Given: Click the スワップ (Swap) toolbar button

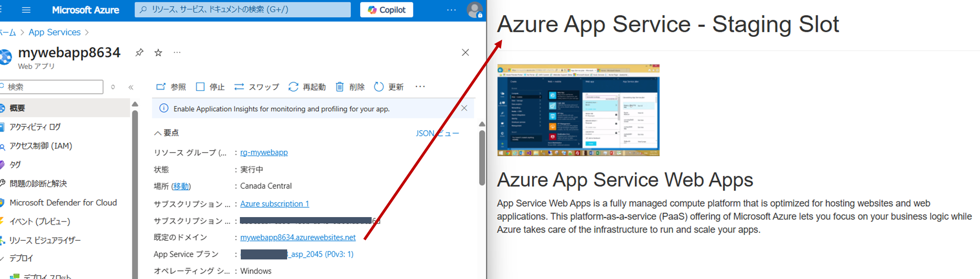Looking at the screenshot, I should point(257,87).
